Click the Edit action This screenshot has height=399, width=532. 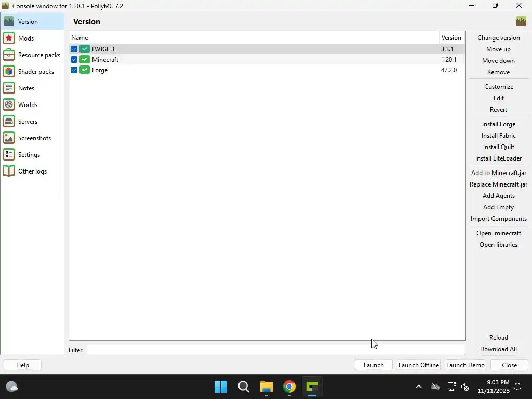coord(498,98)
